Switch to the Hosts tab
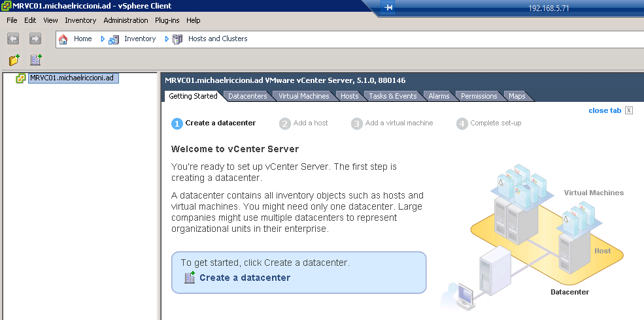Viewport: 644px width, 320px height. tap(350, 96)
